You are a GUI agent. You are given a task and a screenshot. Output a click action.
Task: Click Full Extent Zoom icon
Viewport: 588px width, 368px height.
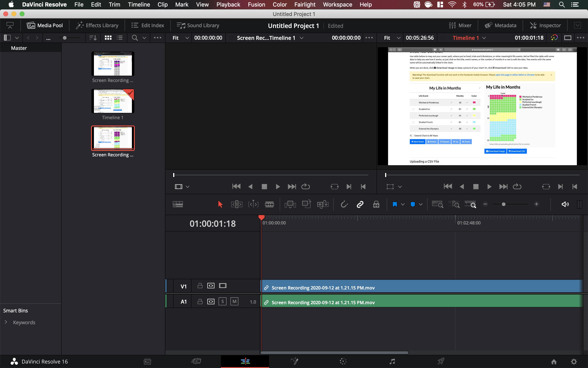[437, 204]
